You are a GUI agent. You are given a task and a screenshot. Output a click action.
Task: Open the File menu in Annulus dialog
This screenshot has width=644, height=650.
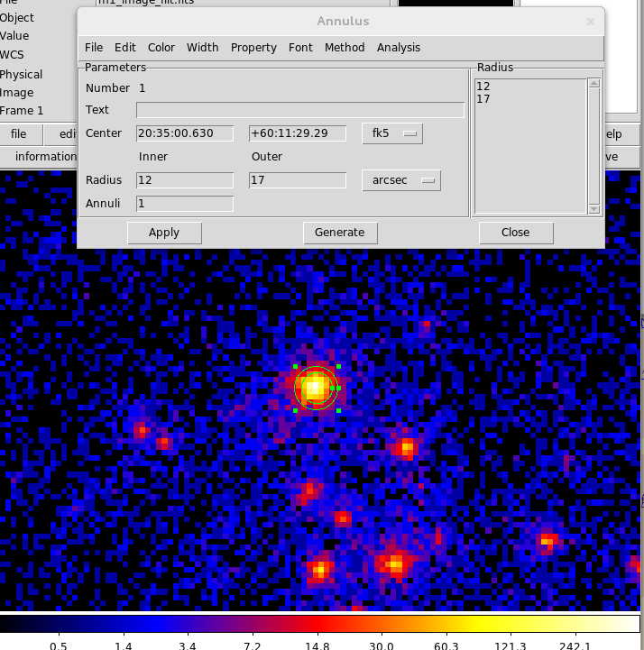pos(94,48)
